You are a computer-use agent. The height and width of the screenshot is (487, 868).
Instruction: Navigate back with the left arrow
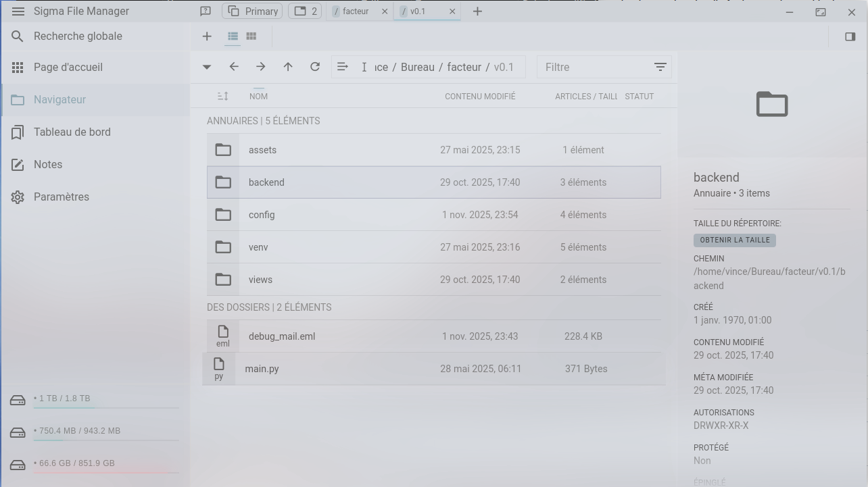point(234,67)
